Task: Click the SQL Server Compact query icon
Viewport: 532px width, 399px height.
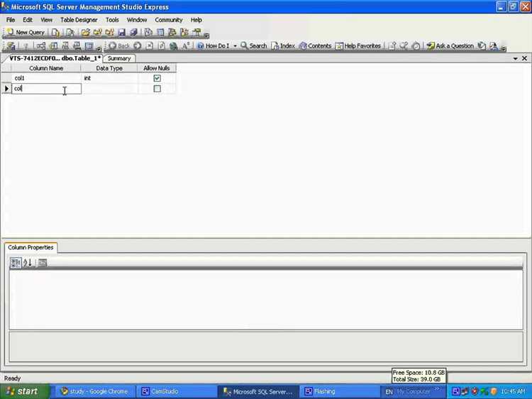Action: click(x=70, y=33)
